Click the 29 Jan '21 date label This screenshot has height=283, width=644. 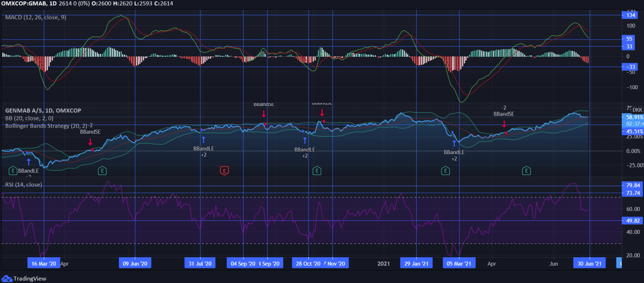416,263
